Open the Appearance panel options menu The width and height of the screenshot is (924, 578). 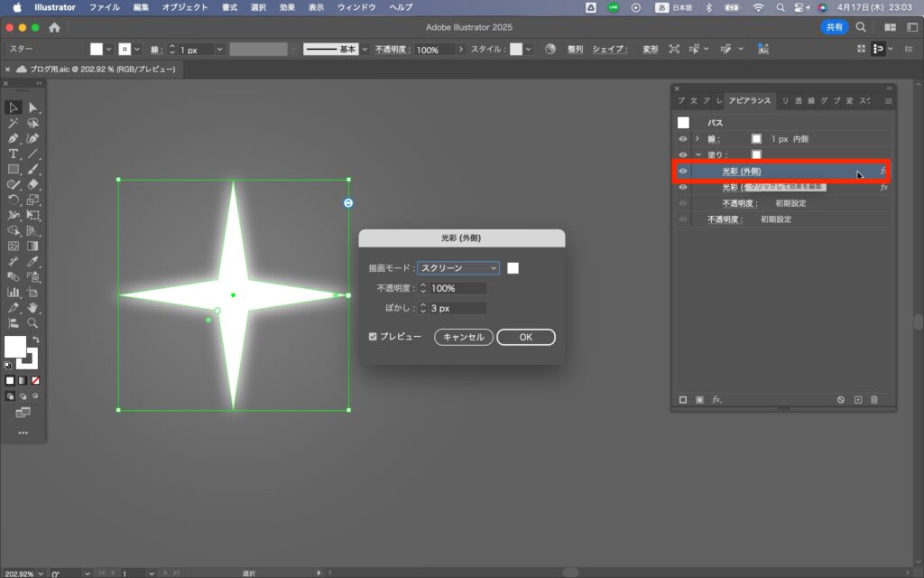click(888, 101)
